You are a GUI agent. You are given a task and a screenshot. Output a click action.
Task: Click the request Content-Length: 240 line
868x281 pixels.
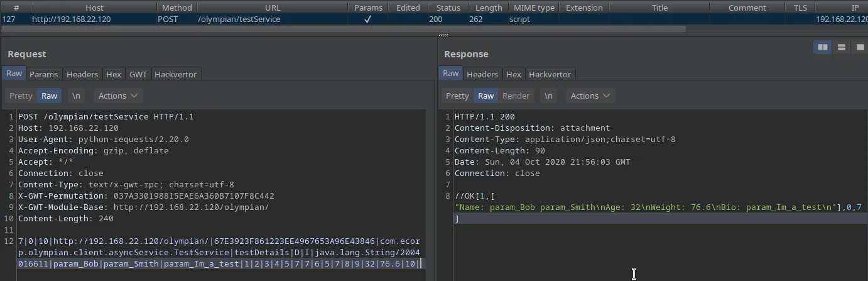tap(66, 219)
